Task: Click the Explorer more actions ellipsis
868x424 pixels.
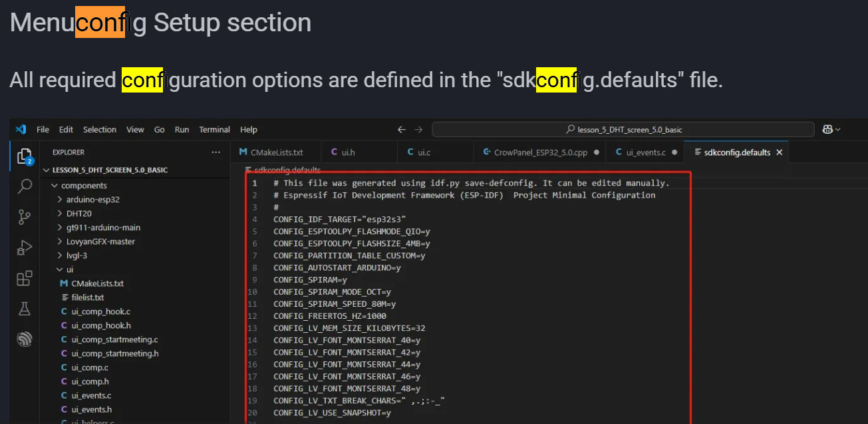Action: (x=216, y=152)
